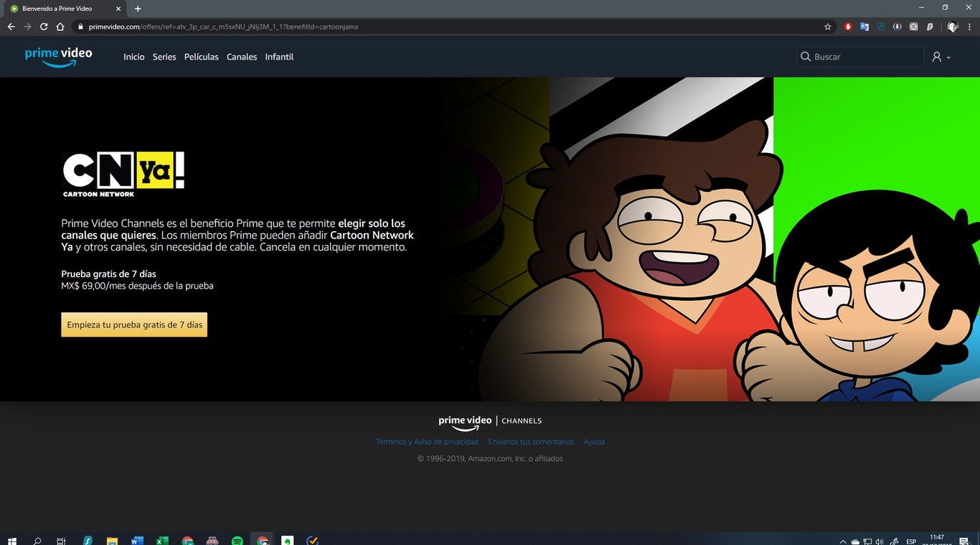Show hidden system tray icons
Image resolution: width=980 pixels, height=545 pixels.
843,541
